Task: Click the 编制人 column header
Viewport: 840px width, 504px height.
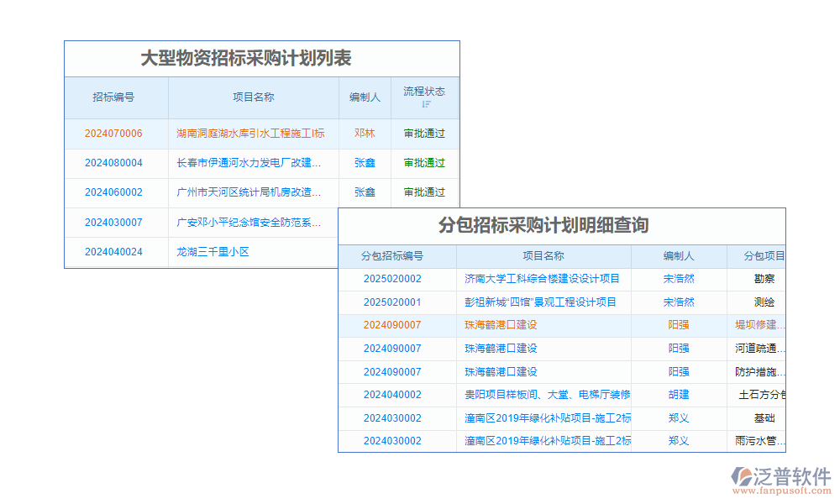Action: (x=365, y=97)
